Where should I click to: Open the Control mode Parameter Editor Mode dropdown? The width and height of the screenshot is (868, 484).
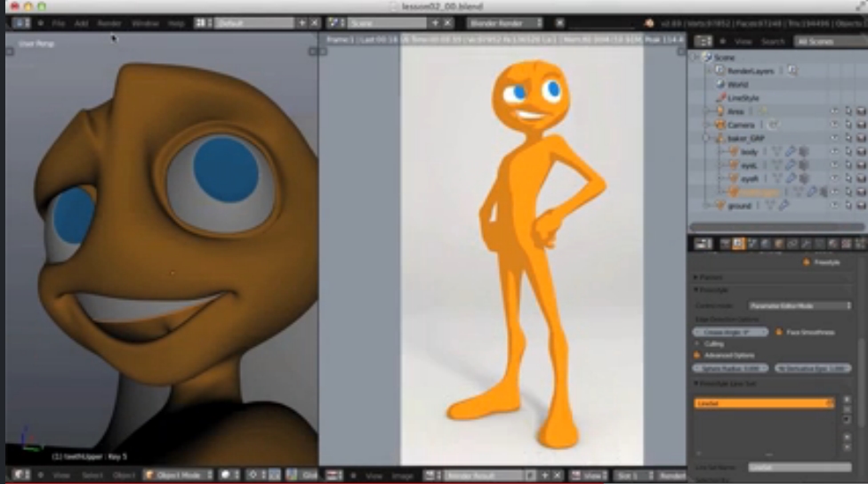coord(800,306)
